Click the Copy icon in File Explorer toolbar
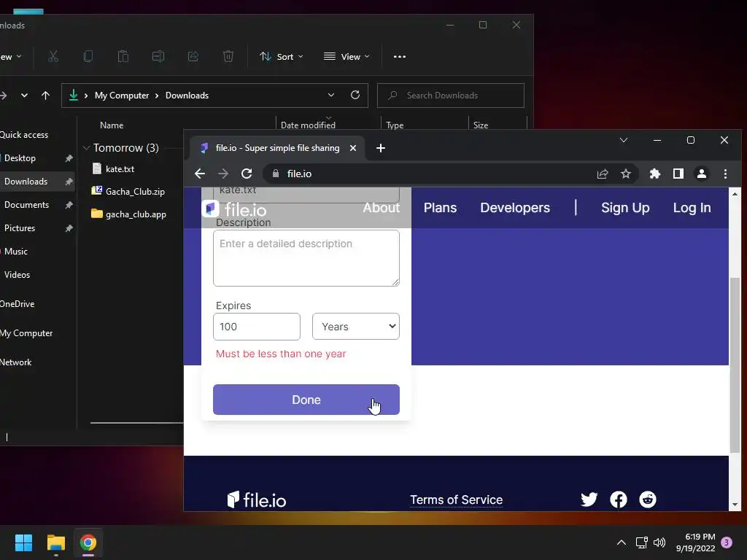747x560 pixels. click(88, 57)
